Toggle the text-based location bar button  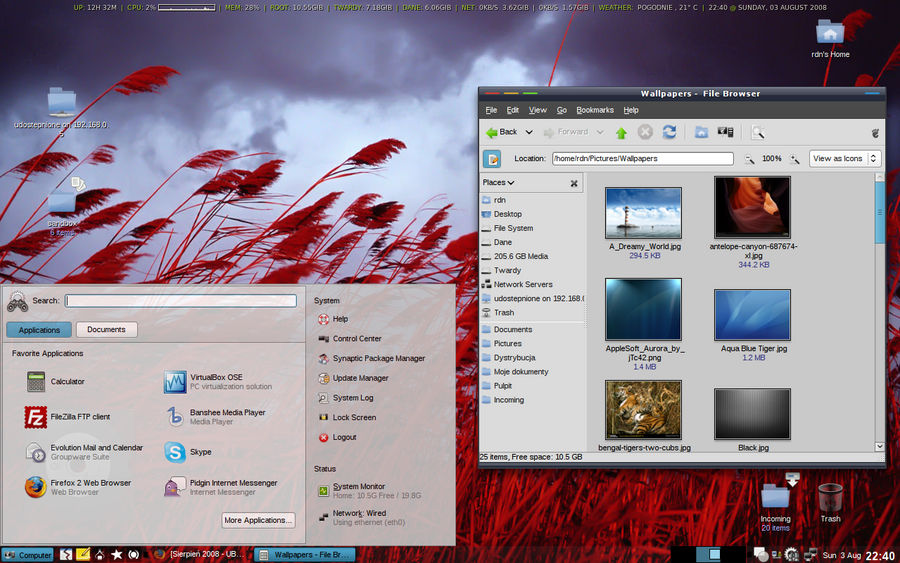click(492, 158)
